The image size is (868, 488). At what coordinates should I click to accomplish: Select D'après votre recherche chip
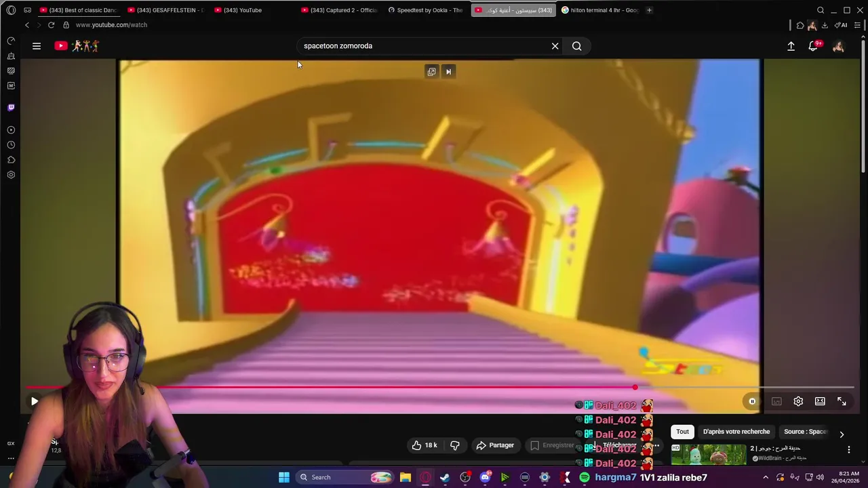tap(736, 432)
